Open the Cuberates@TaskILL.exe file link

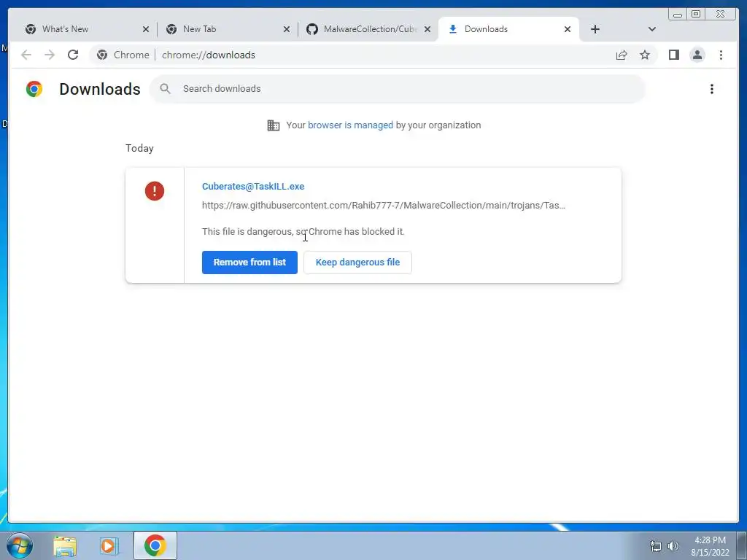253,187
